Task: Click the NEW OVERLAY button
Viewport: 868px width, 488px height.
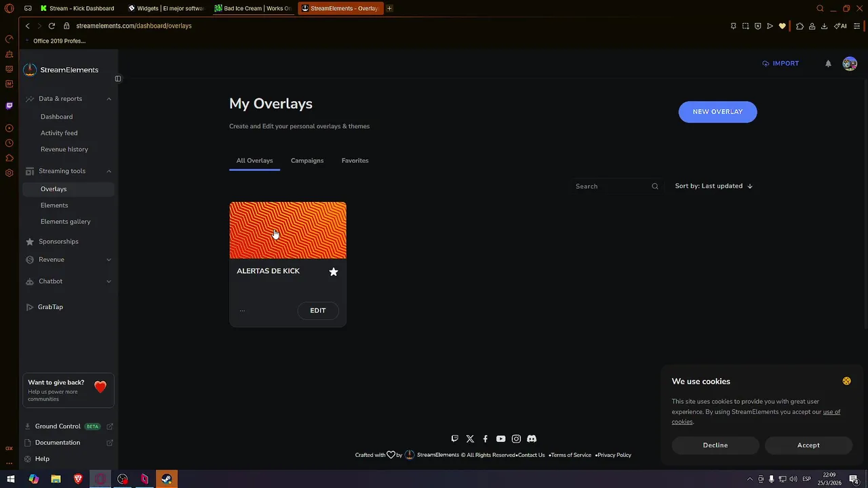Action: pos(717,112)
